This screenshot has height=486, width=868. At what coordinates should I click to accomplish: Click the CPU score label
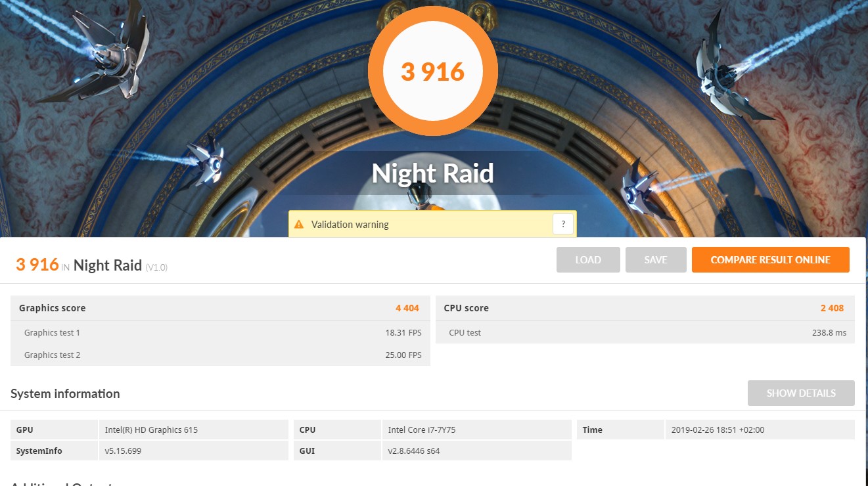467,308
